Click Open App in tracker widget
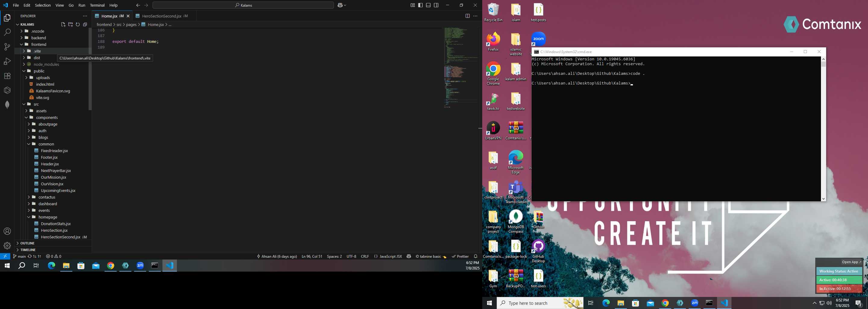 pyautogui.click(x=851, y=262)
